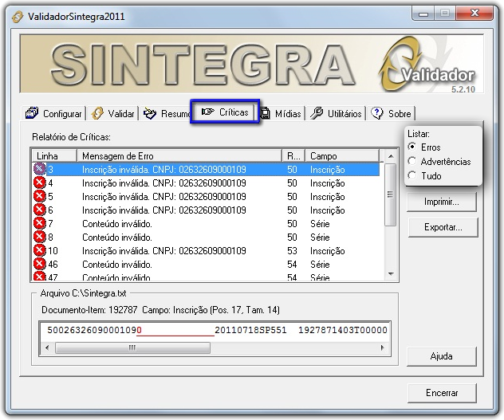Click the error list scroll down arrow
Viewport: 504px width, 420px height.
[x=391, y=274]
